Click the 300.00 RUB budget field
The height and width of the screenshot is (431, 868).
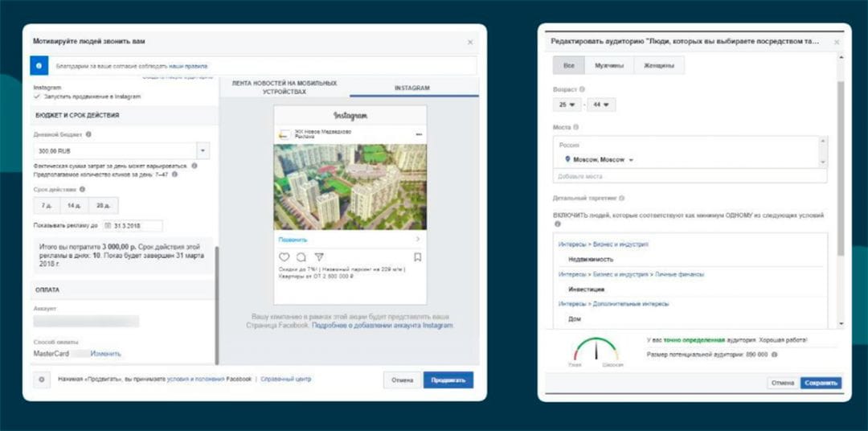click(x=115, y=150)
